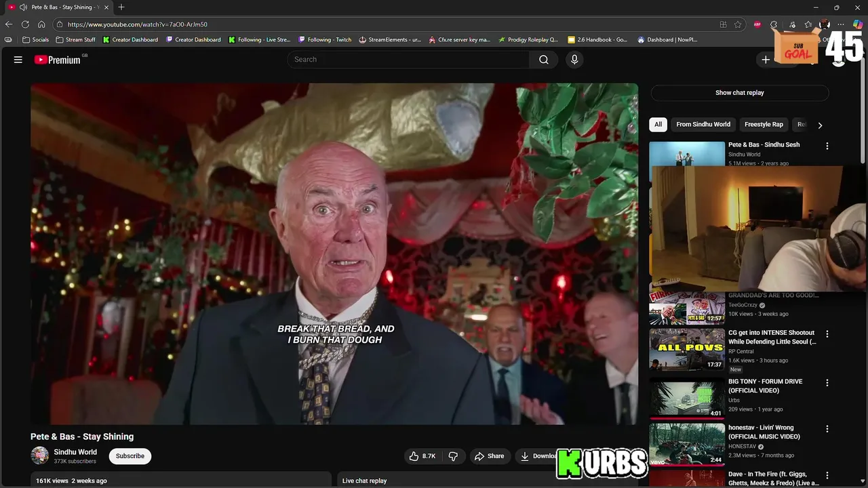This screenshot has width=868, height=488.
Task: Open FORUM DRIVE 4:01 video thumbnail
Action: [x=687, y=398]
